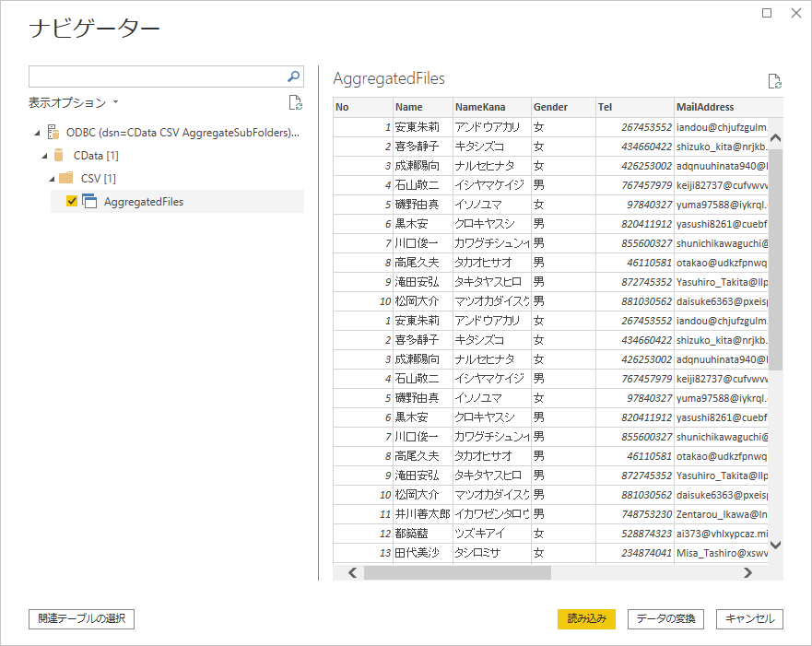This screenshot has height=646, width=812.
Task: Open データの変換 to edit the query
Action: (665, 619)
